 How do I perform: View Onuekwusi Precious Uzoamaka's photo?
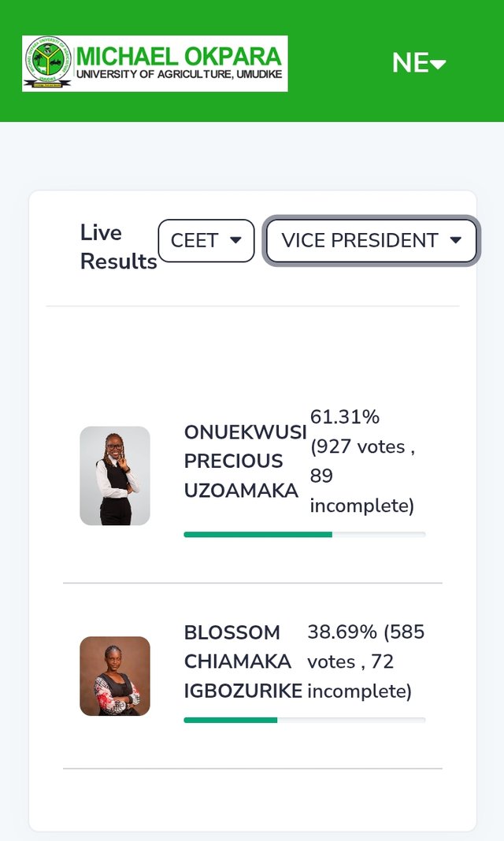(115, 476)
